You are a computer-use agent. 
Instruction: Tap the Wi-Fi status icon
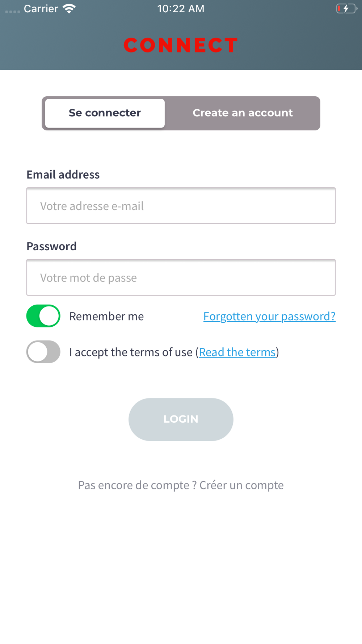click(69, 9)
